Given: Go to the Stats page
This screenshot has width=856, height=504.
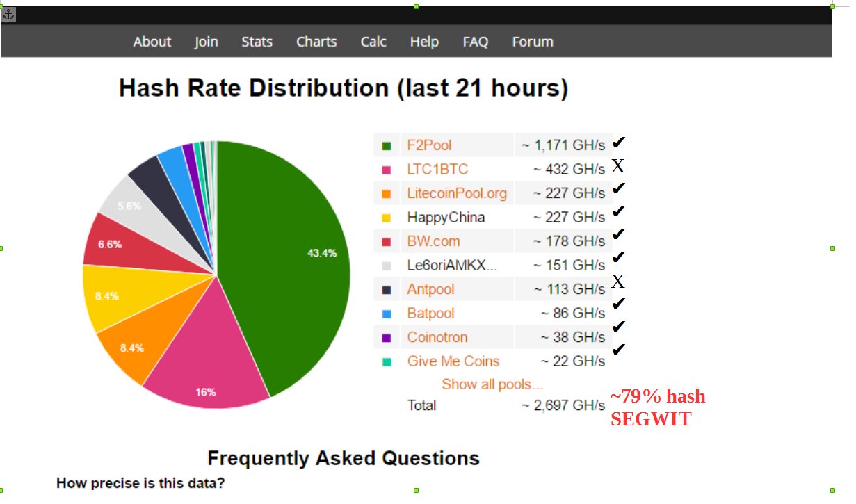Looking at the screenshot, I should [x=257, y=42].
